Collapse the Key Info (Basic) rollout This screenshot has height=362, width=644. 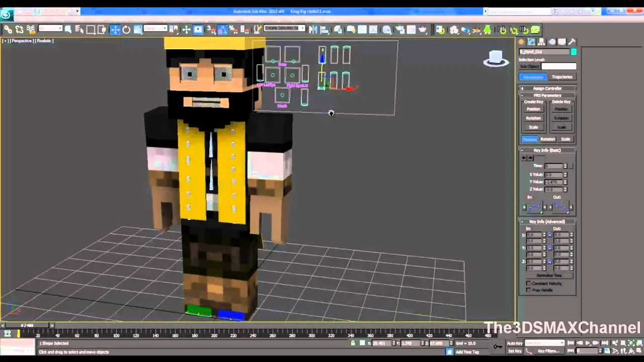(547, 150)
